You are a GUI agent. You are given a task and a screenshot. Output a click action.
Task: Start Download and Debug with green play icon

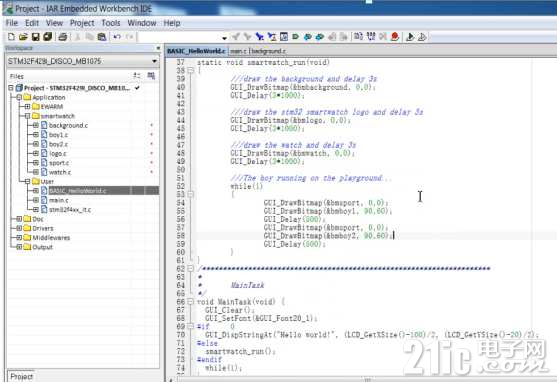point(410,37)
